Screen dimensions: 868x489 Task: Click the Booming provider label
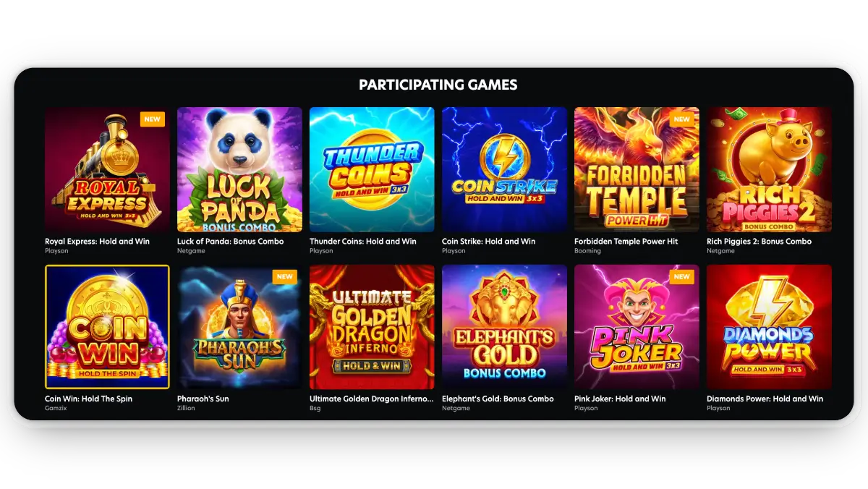tap(587, 251)
